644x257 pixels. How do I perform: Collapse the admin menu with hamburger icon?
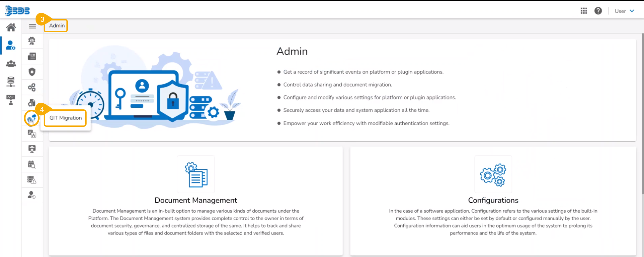pyautogui.click(x=33, y=26)
